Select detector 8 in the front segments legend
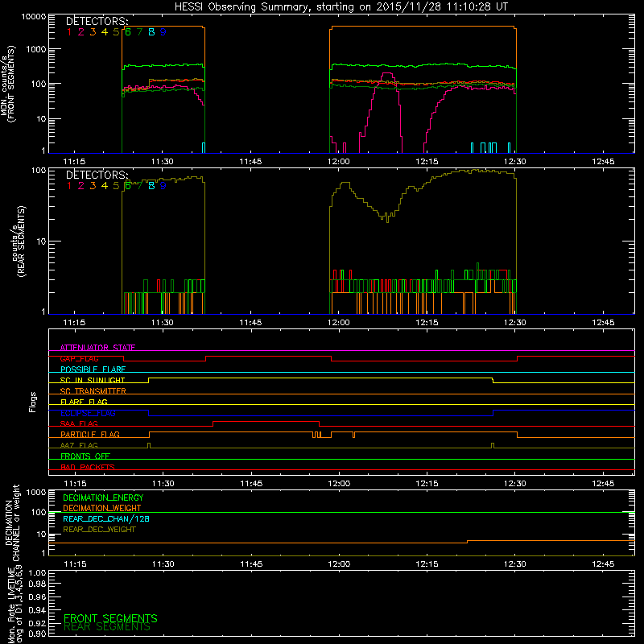Viewport: 644px width, 644px height. pyautogui.click(x=151, y=31)
